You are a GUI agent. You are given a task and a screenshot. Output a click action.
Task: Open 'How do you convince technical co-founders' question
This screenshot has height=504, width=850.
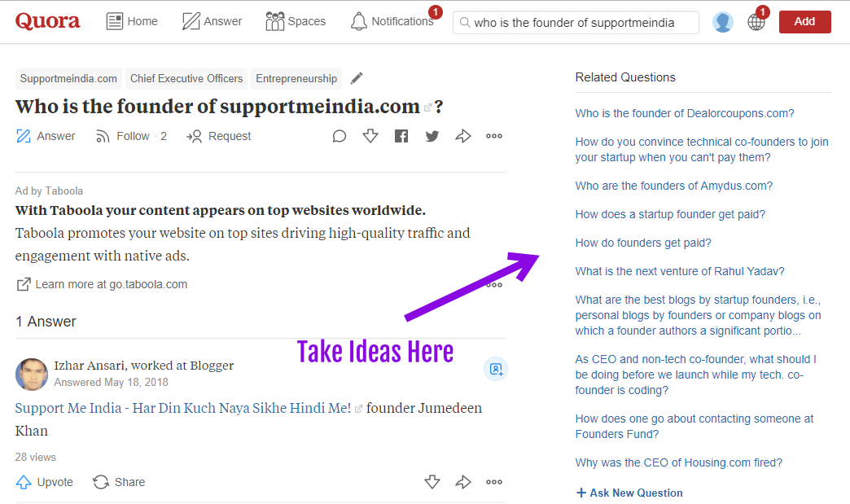click(702, 150)
